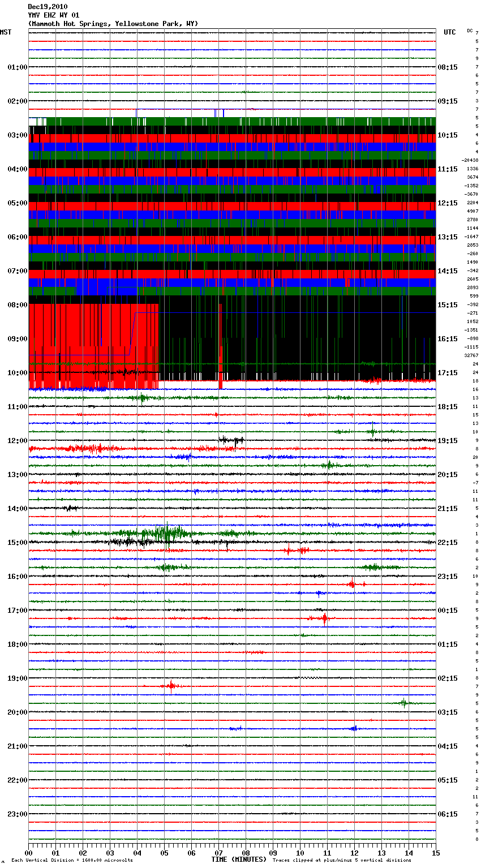The image size is (481, 868).
Task: Select the DC offset value -1647
Action: (x=471, y=237)
